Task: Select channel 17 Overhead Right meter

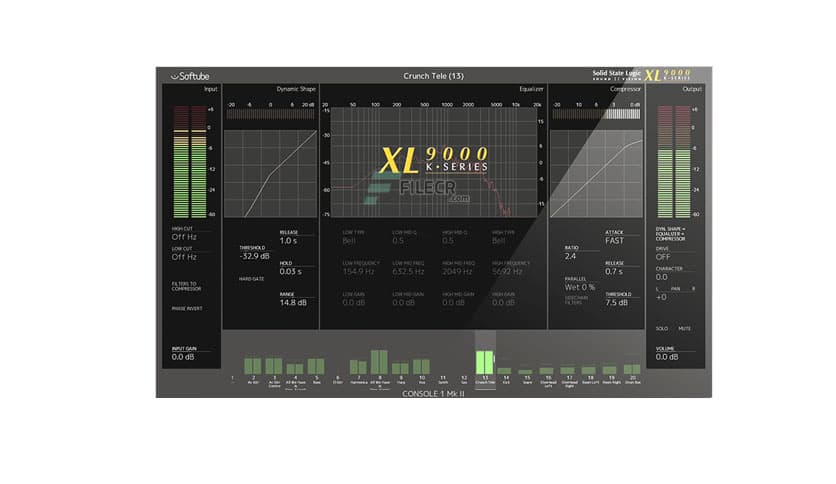Action: click(x=568, y=370)
